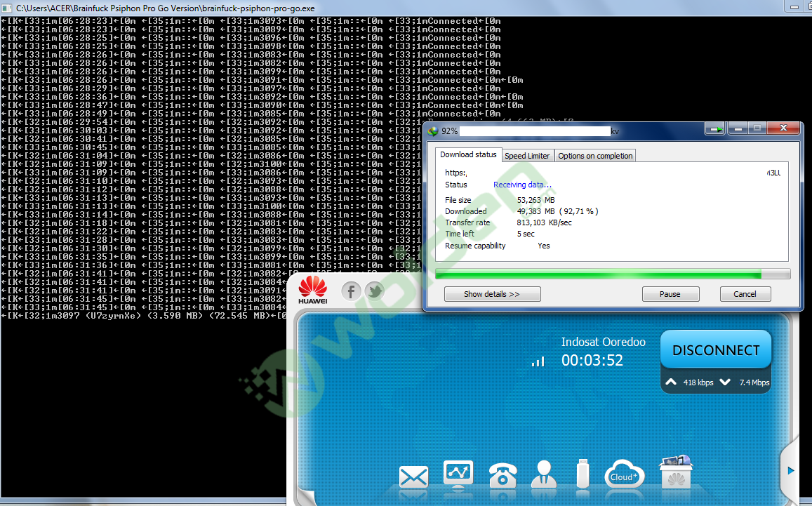Minimize the download dialog

click(x=738, y=128)
